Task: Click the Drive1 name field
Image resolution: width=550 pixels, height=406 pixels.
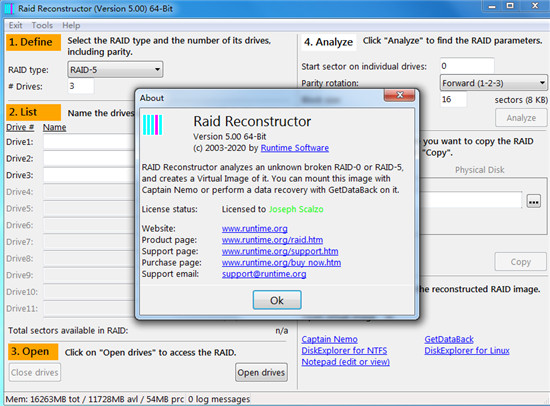Action: click(x=89, y=142)
